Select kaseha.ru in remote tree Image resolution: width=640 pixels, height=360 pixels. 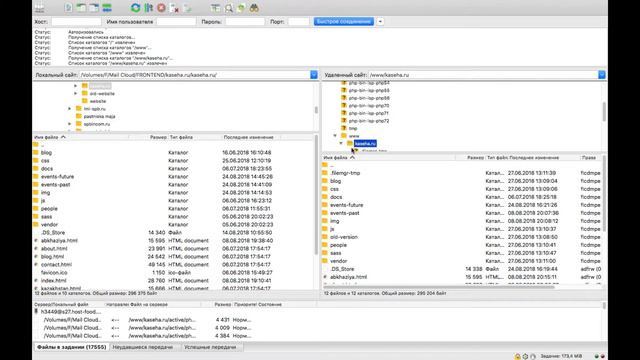click(365, 143)
